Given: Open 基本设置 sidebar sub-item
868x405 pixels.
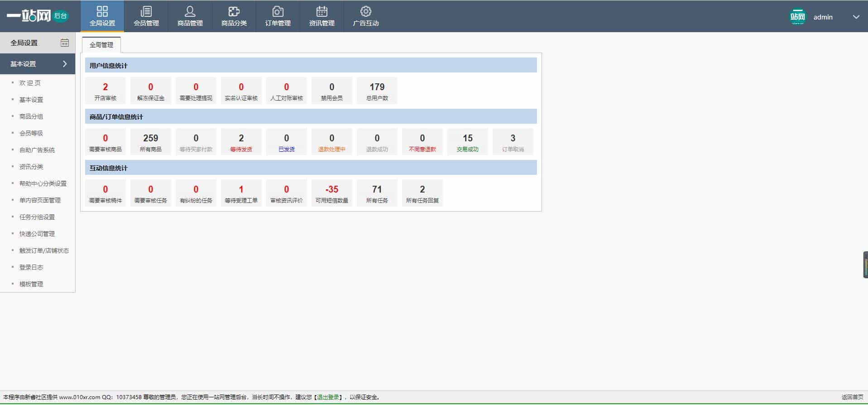Looking at the screenshot, I should [31, 100].
